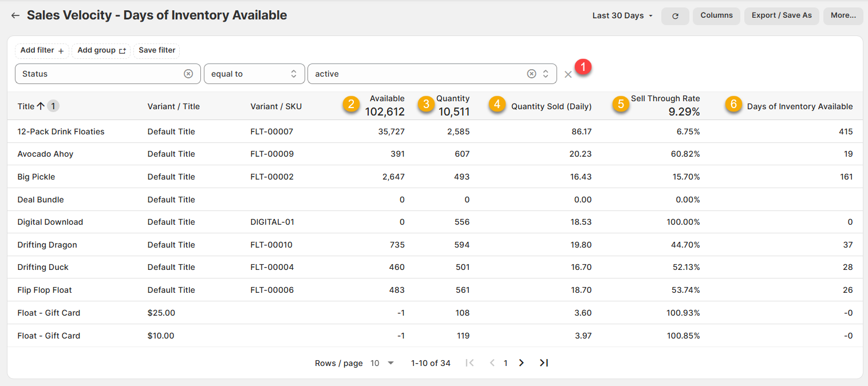The height and width of the screenshot is (386, 868).
Task: Click Add group button
Action: (x=101, y=50)
